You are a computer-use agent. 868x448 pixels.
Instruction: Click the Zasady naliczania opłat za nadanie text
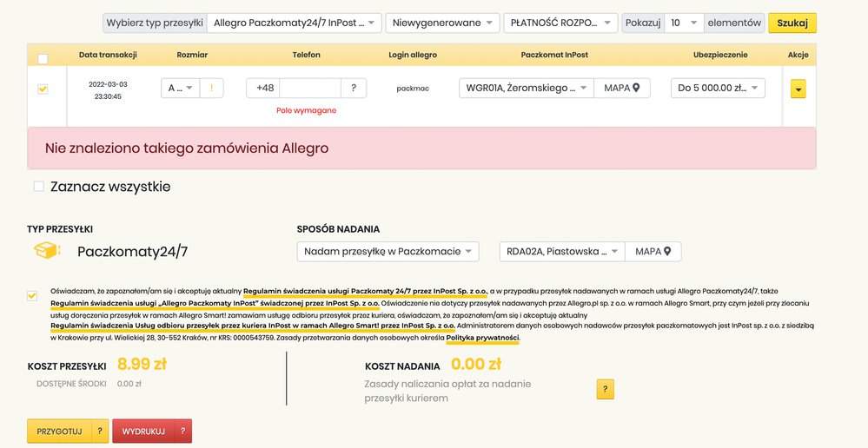tap(447, 391)
